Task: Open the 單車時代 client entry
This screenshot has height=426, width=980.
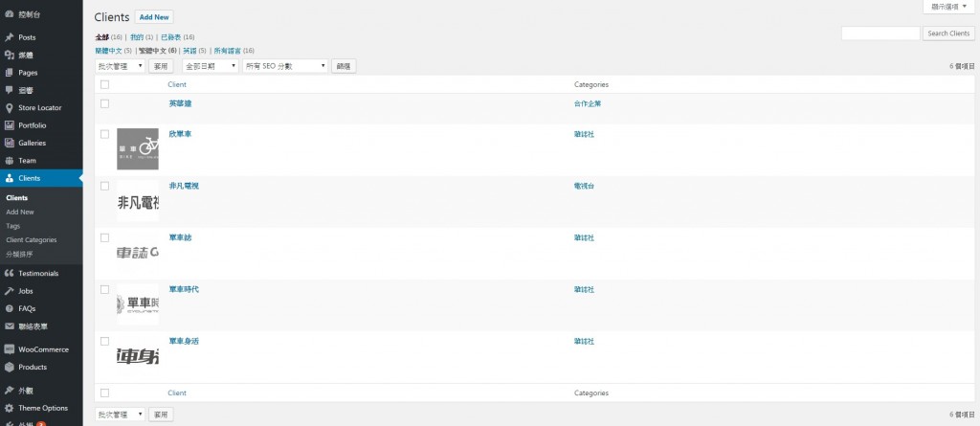Action: pyautogui.click(x=184, y=290)
